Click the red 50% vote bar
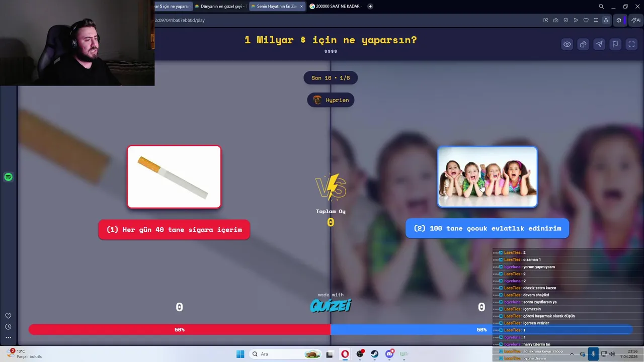The width and height of the screenshot is (644, 362). (x=180, y=329)
